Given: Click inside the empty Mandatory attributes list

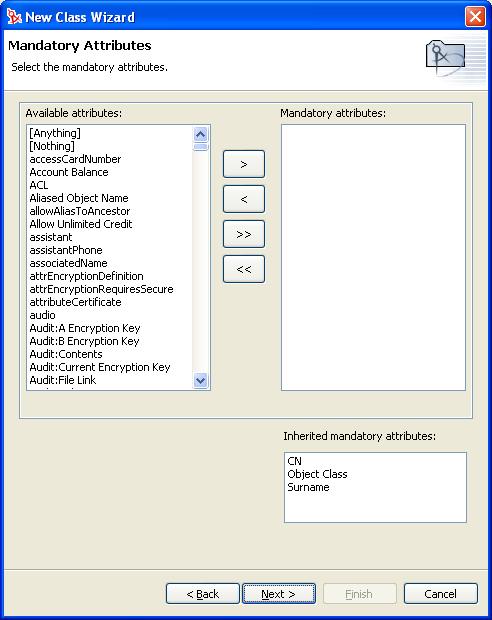Looking at the screenshot, I should pos(373,257).
